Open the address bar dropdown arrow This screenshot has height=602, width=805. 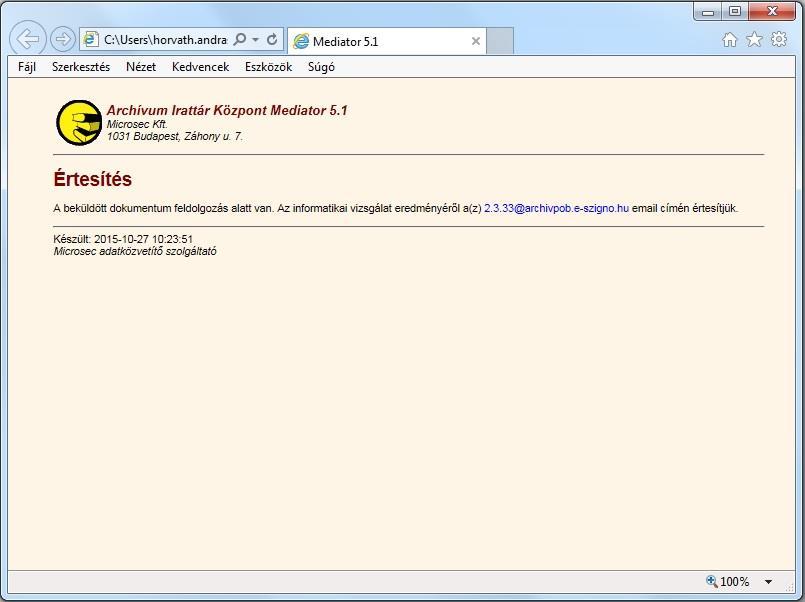256,40
